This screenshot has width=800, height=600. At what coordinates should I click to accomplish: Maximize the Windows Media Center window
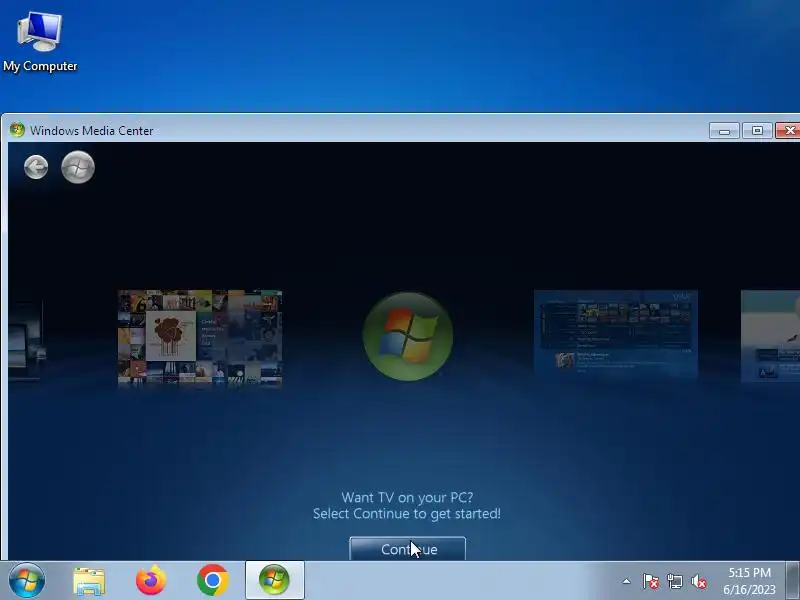point(757,131)
